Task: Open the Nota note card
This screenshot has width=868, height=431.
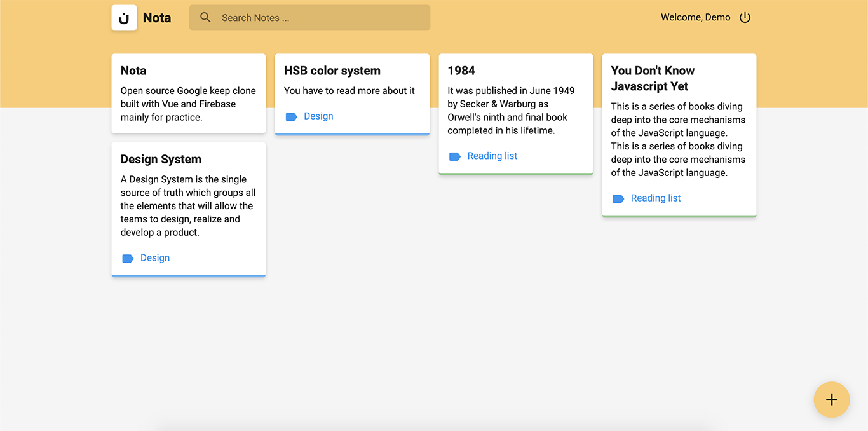Action: click(x=189, y=93)
